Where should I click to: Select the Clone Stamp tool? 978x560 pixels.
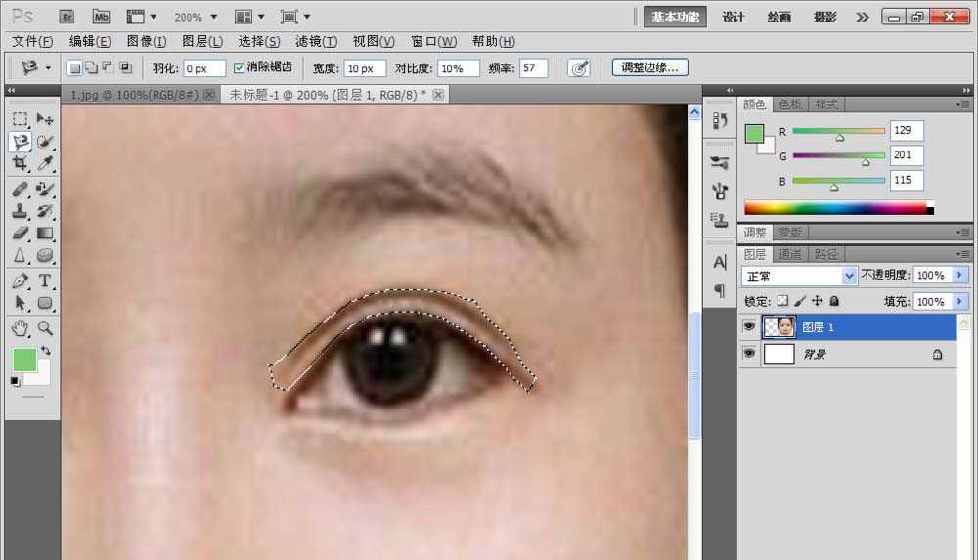[x=20, y=211]
